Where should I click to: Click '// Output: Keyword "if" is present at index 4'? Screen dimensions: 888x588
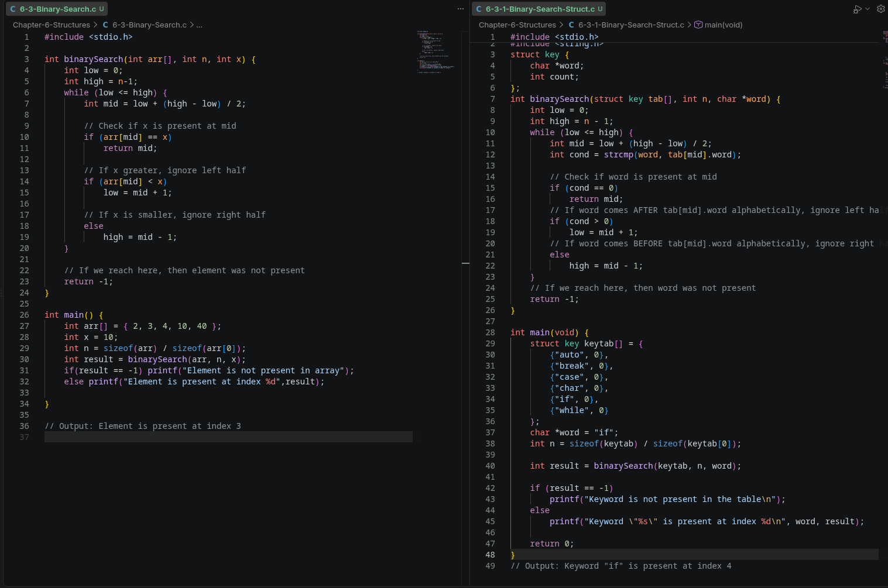621,566
